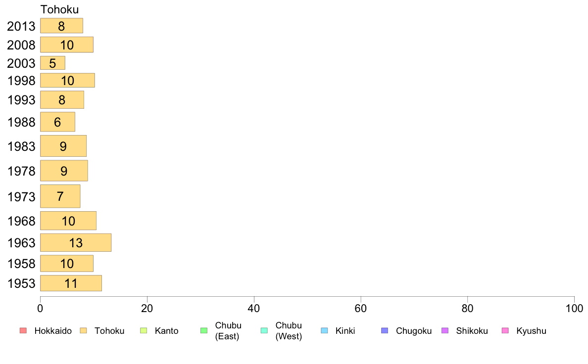Select the 1963 bar labeled 13
588x364 pixels.
pyautogui.click(x=76, y=242)
